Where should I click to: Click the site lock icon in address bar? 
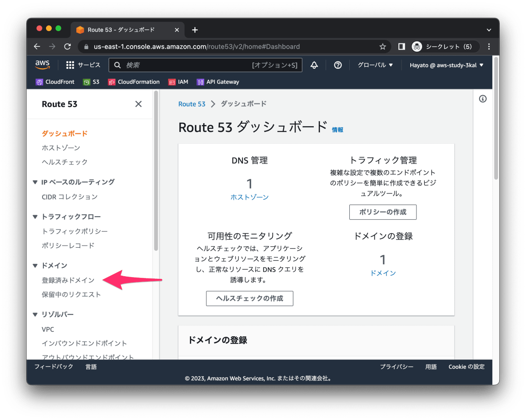[86, 46]
